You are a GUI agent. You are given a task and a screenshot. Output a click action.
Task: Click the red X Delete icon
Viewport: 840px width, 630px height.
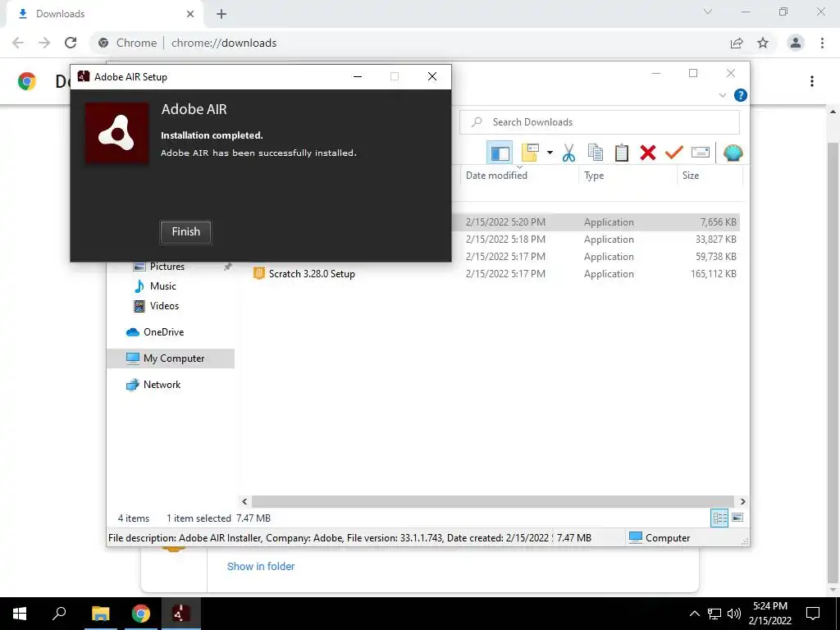pyautogui.click(x=648, y=153)
